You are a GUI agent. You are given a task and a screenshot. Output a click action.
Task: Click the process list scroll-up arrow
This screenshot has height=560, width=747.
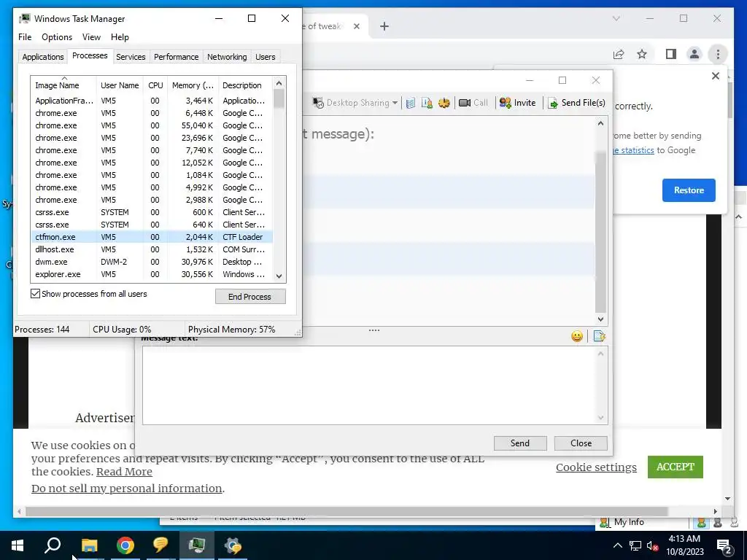tap(279, 83)
